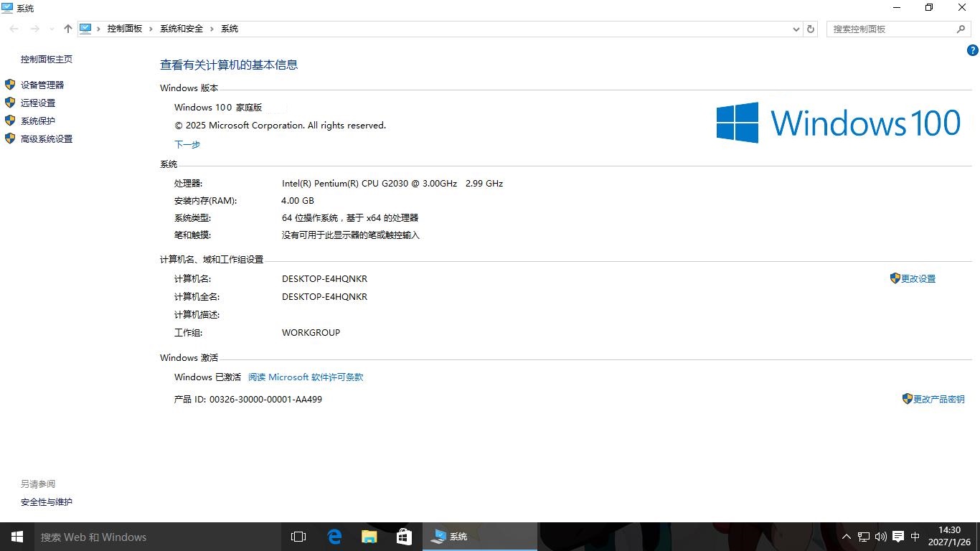Click the 下一步 link

187,144
